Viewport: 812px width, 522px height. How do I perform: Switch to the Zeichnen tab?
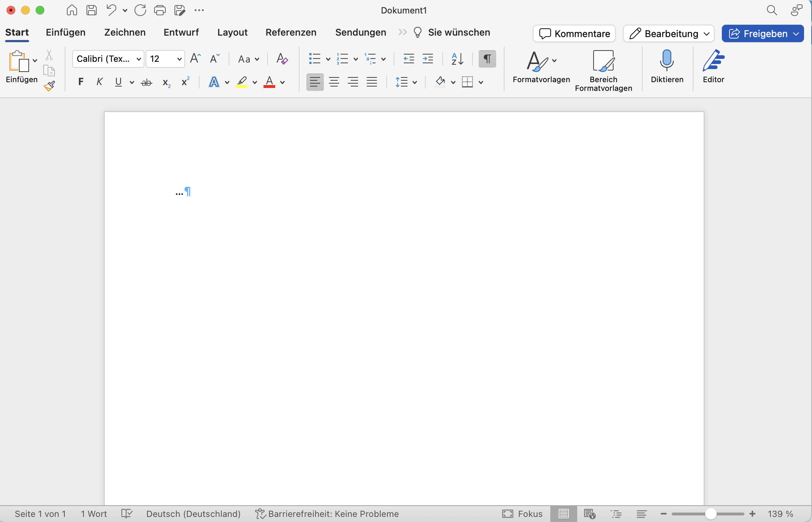[x=125, y=32]
